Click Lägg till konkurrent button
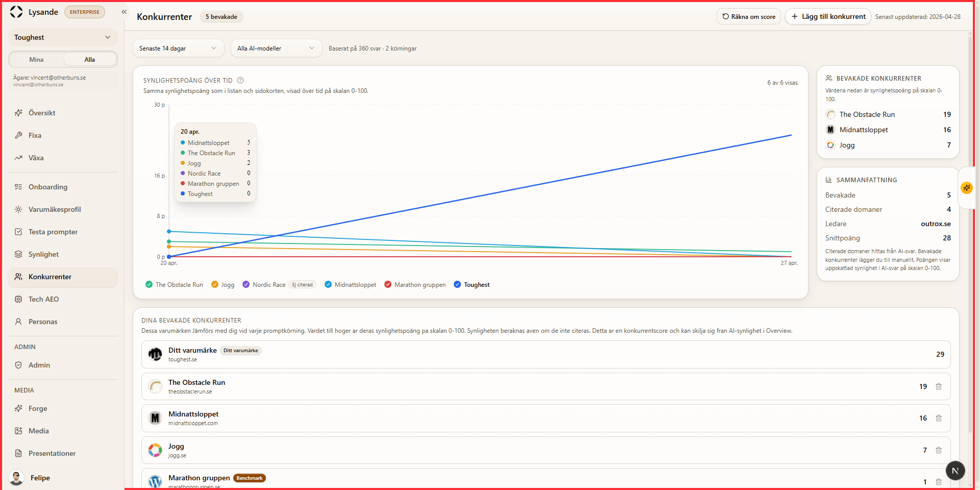 point(828,16)
